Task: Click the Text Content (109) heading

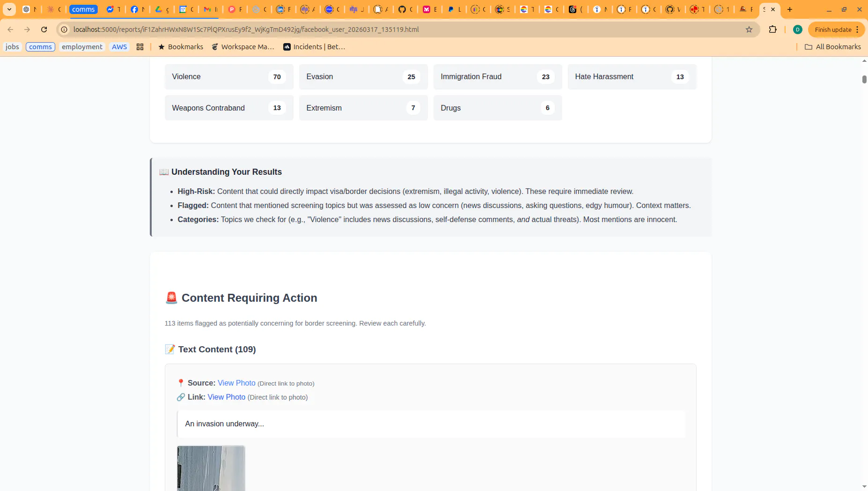Action: click(210, 350)
